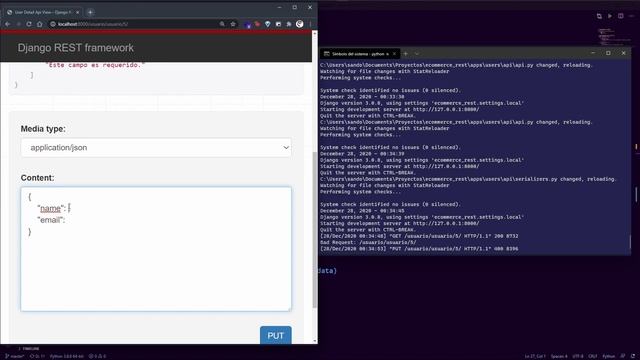Click the Content label

pyautogui.click(x=38, y=178)
